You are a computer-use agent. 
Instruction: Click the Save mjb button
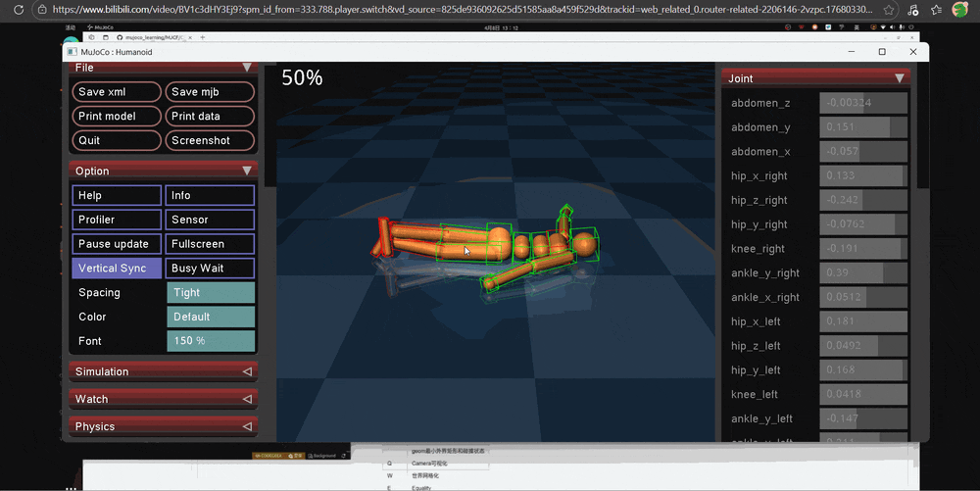point(210,92)
